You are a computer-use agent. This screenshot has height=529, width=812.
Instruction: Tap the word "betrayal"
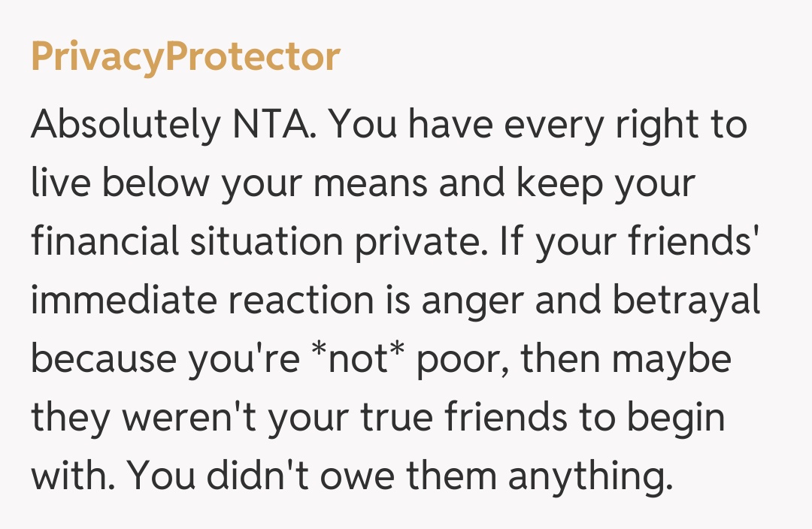click(x=686, y=301)
